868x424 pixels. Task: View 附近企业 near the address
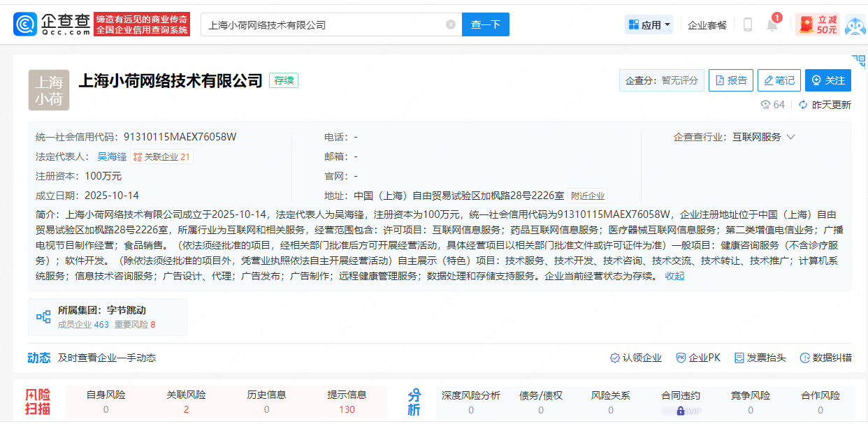588,196
